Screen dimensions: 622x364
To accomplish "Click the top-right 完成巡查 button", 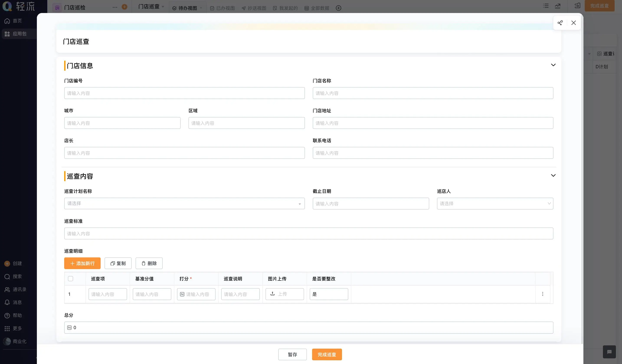I will point(599,6).
